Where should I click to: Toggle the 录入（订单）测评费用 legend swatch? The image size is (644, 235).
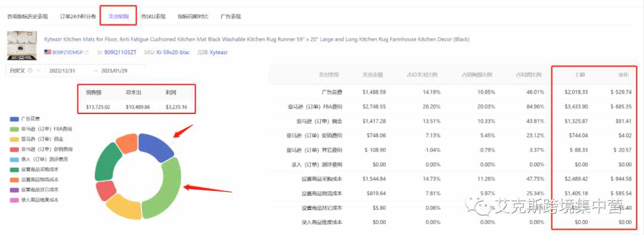14,159
